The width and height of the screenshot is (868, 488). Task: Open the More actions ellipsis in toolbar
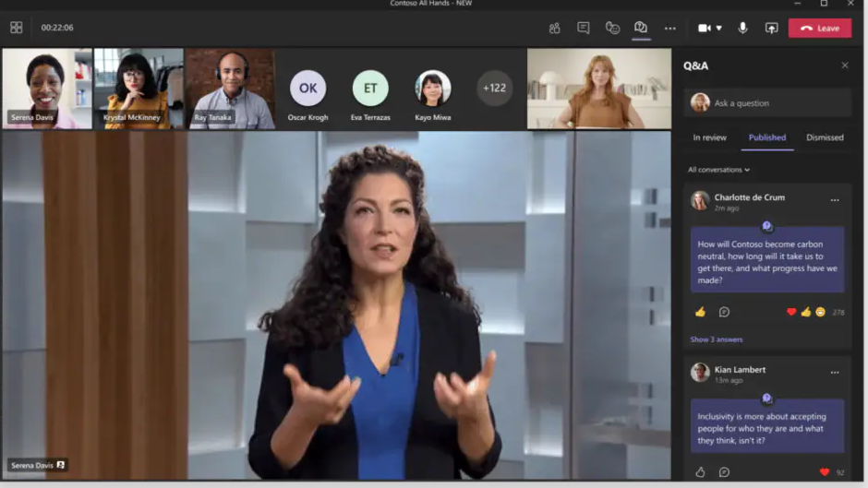tap(669, 29)
